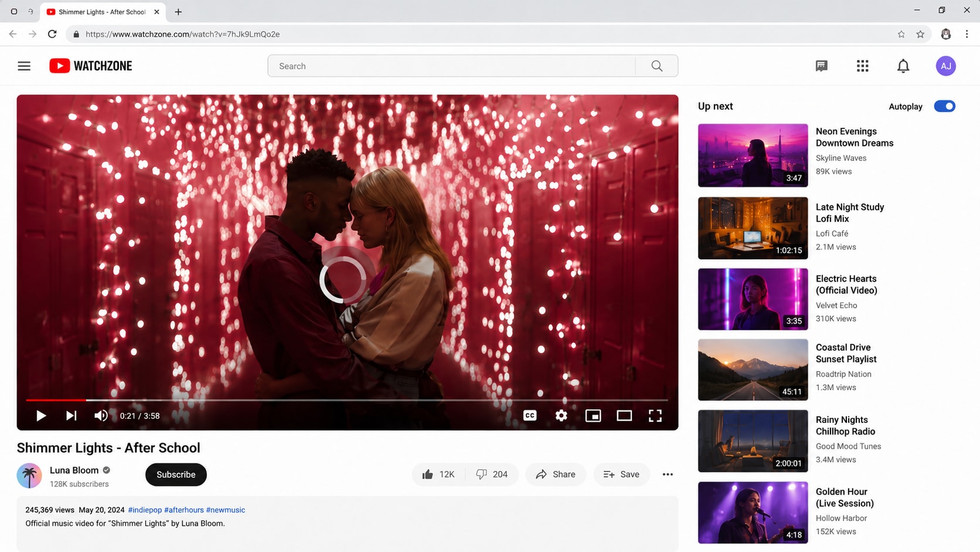This screenshot has width=980, height=552.
Task: Click the Skyline Waves channel name
Action: (841, 158)
